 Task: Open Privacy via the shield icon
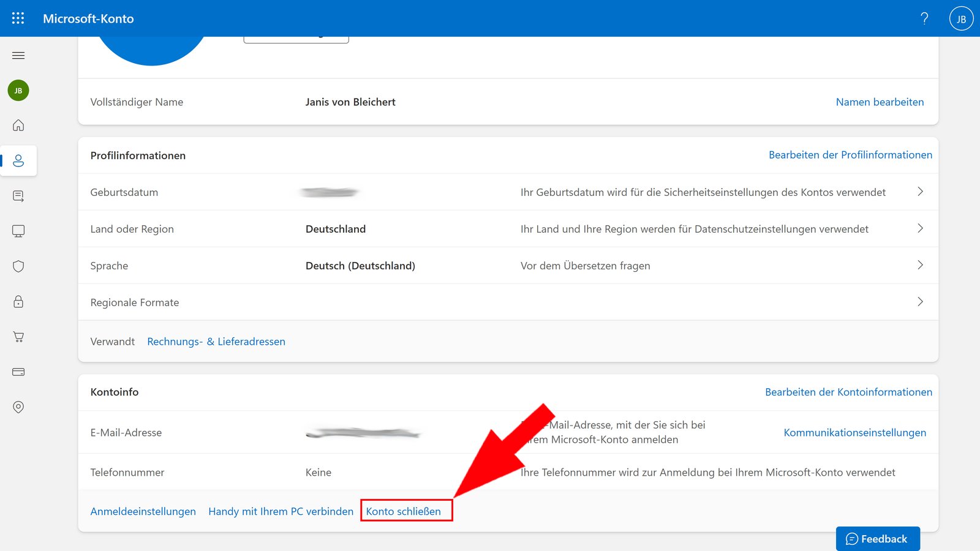tap(18, 266)
